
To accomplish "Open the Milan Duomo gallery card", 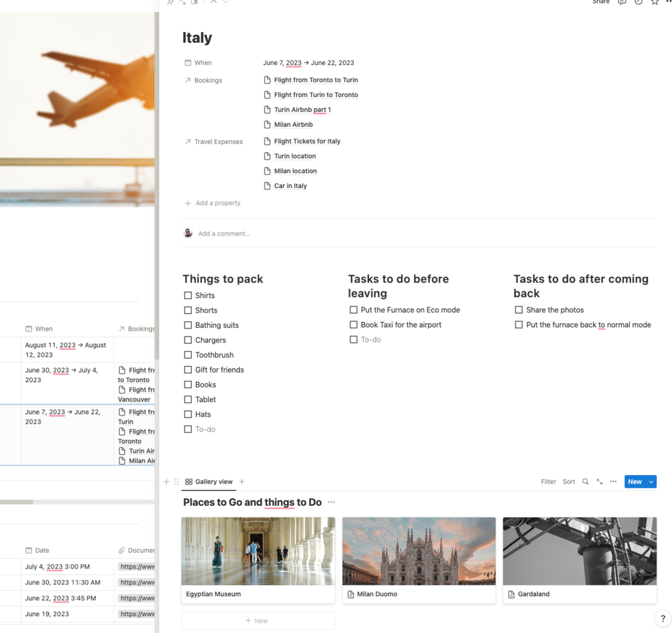I will (419, 561).
